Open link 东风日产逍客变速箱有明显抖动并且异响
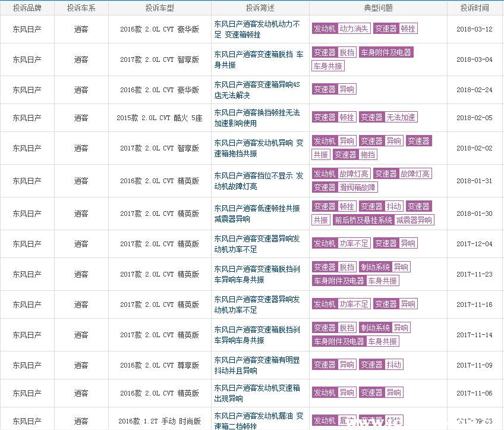 [x=257, y=365]
